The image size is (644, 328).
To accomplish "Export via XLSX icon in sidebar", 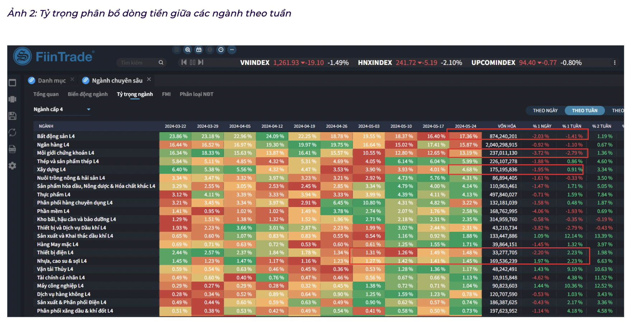I will pyautogui.click(x=13, y=149).
